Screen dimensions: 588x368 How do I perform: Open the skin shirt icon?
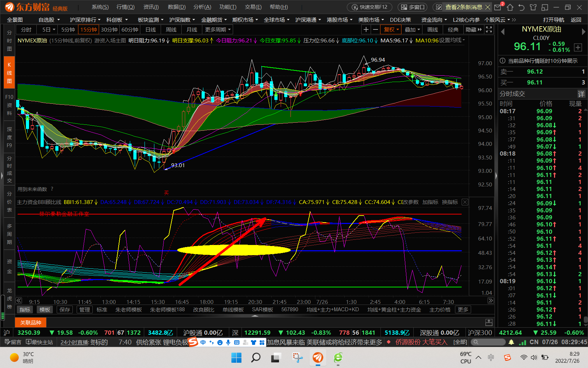pos(533,7)
